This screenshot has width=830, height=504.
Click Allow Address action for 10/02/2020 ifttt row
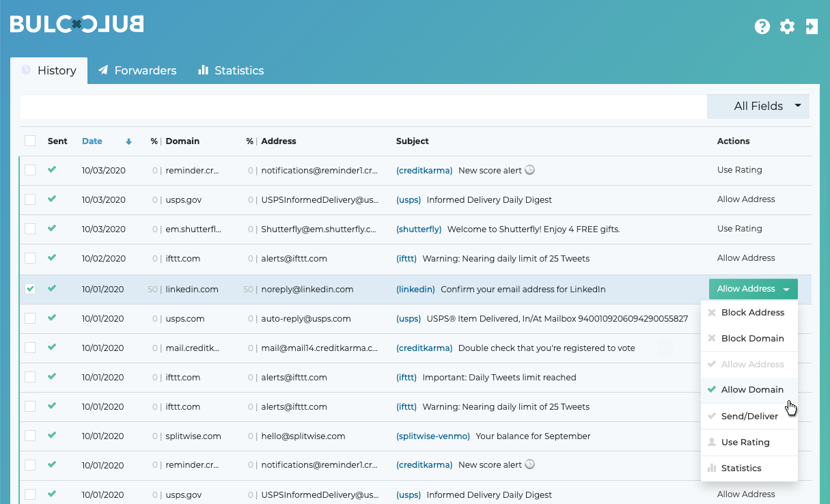[x=746, y=258]
